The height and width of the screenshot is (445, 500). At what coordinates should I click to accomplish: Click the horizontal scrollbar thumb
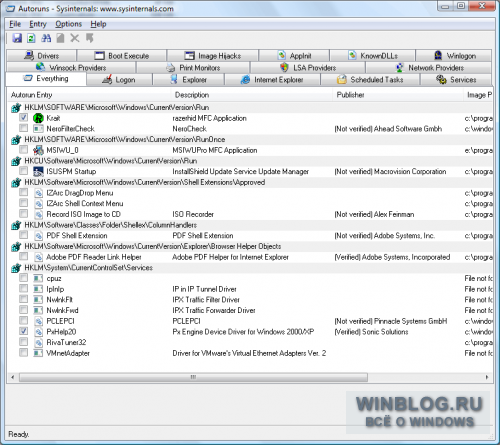[193, 377]
